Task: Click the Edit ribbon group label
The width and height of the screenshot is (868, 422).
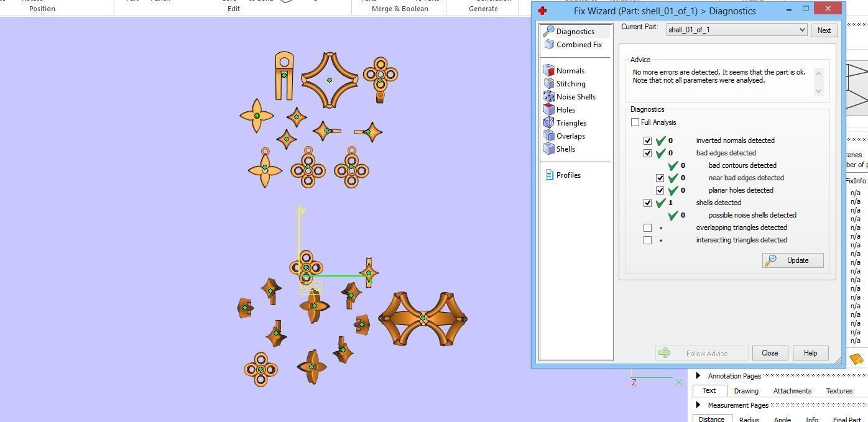Action: (x=234, y=9)
